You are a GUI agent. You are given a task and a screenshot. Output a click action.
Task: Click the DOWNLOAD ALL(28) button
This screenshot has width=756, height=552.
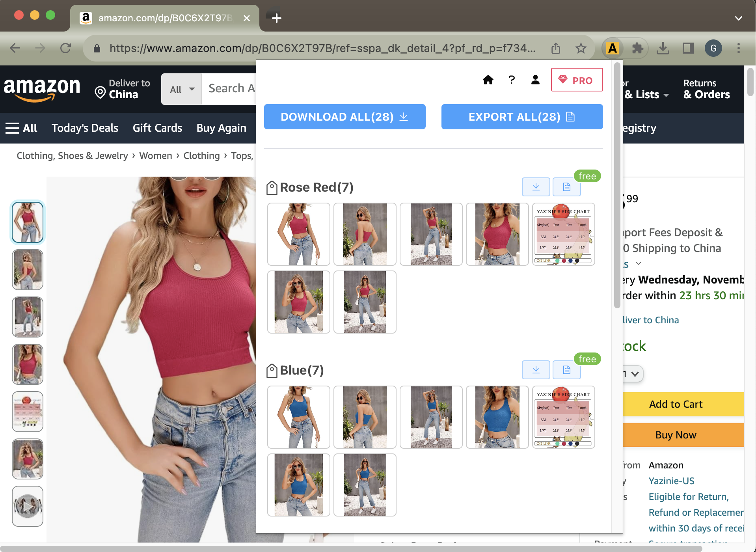(x=344, y=117)
